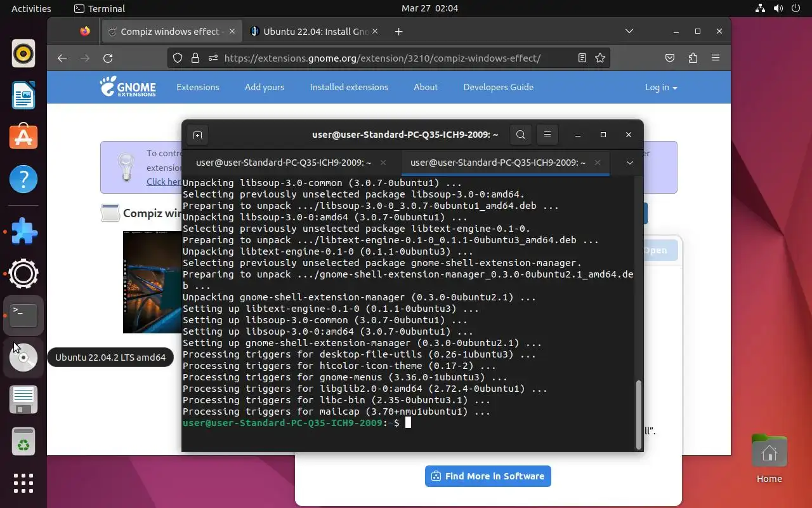Screen dimensions: 812x508
Task: Bookmark this page with the star
Action: click(x=600, y=58)
